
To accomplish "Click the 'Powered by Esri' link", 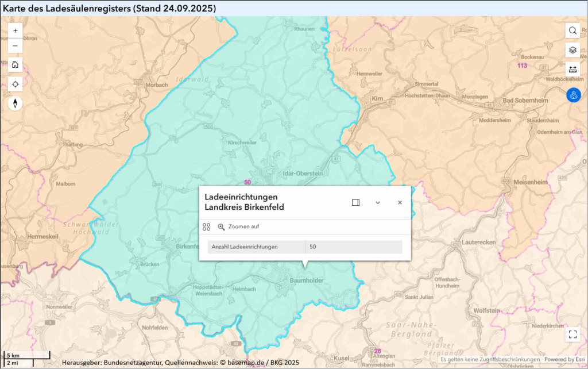I will point(564,360).
